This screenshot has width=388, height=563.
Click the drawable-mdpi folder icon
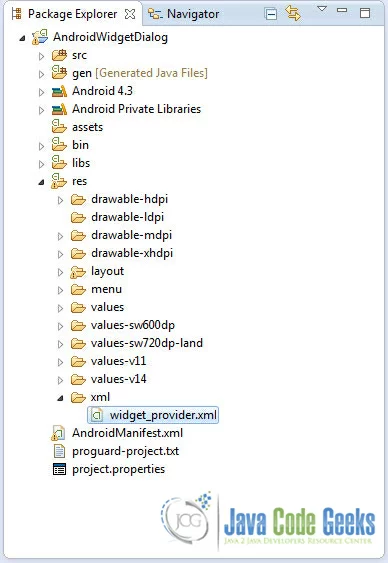click(x=78, y=235)
